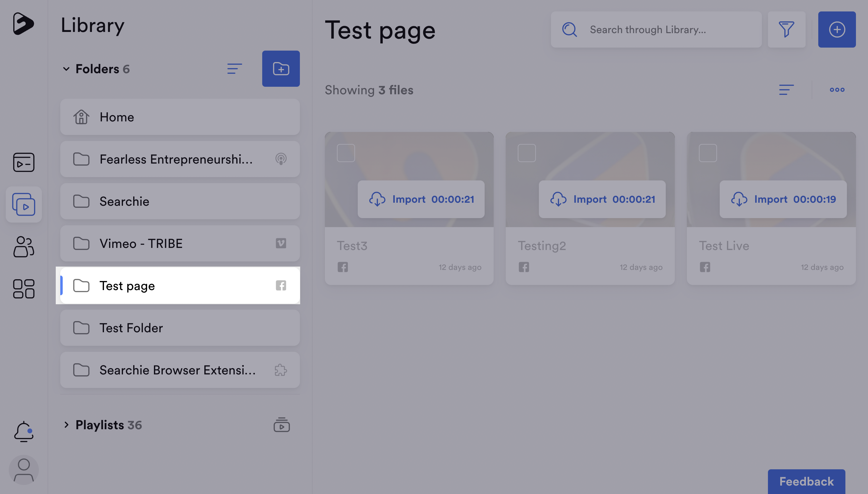Select the Test3 file checkbox
868x494 pixels.
346,153
